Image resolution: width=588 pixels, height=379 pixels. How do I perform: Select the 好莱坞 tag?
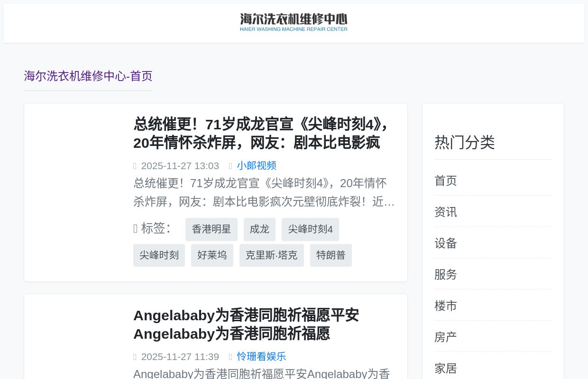pos(212,255)
